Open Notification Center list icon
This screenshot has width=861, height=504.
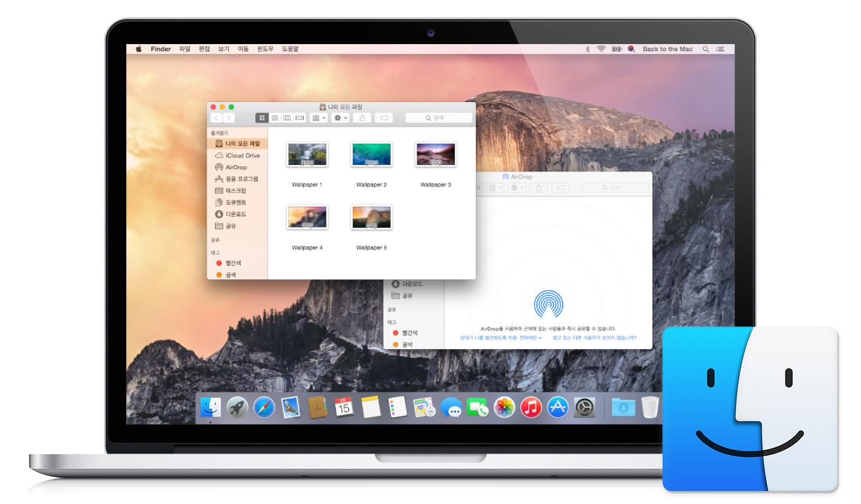pos(720,49)
